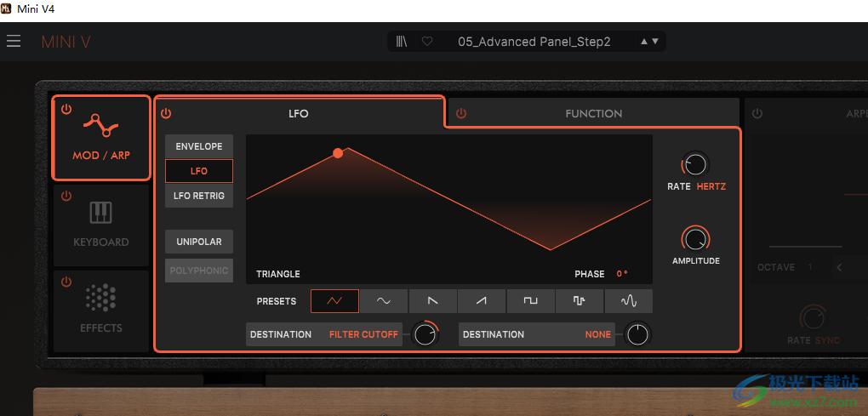The image size is (868, 416).
Task: Open the Keyboard panel
Action: tap(100, 224)
